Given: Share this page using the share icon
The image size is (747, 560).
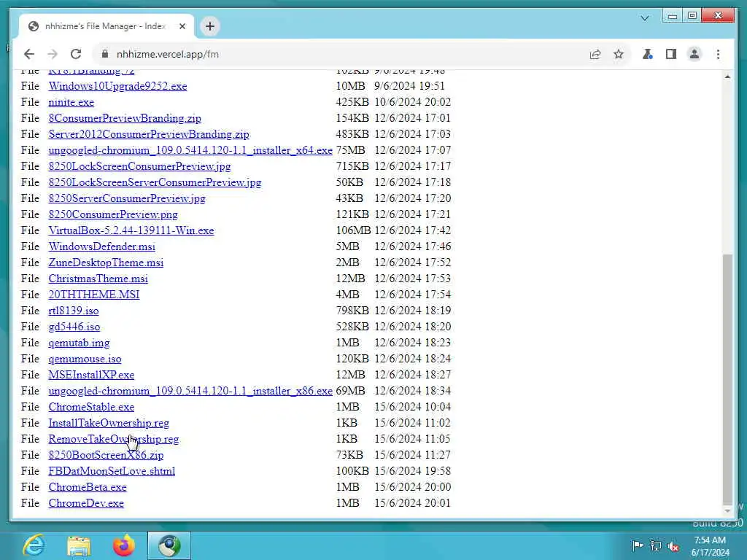Looking at the screenshot, I should (x=595, y=54).
